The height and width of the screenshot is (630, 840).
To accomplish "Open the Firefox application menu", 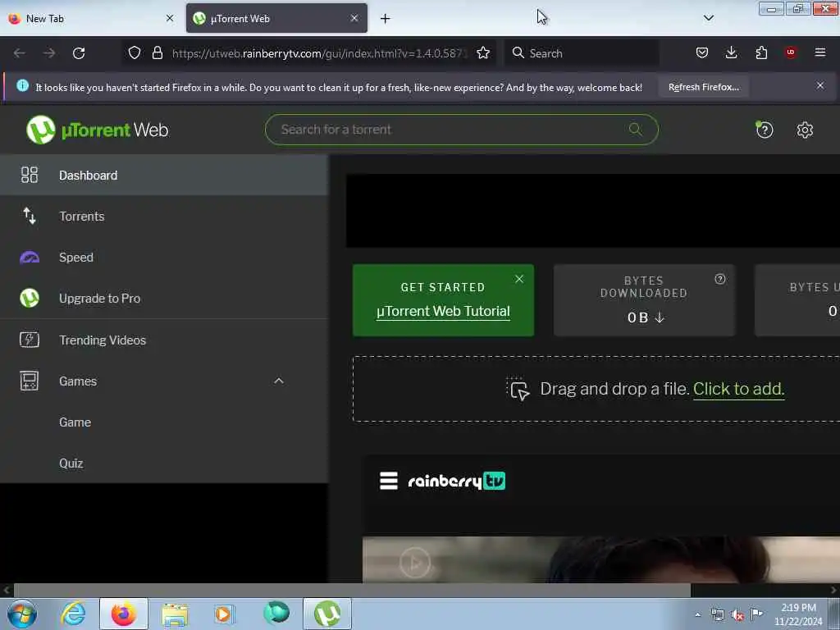I will click(x=819, y=52).
